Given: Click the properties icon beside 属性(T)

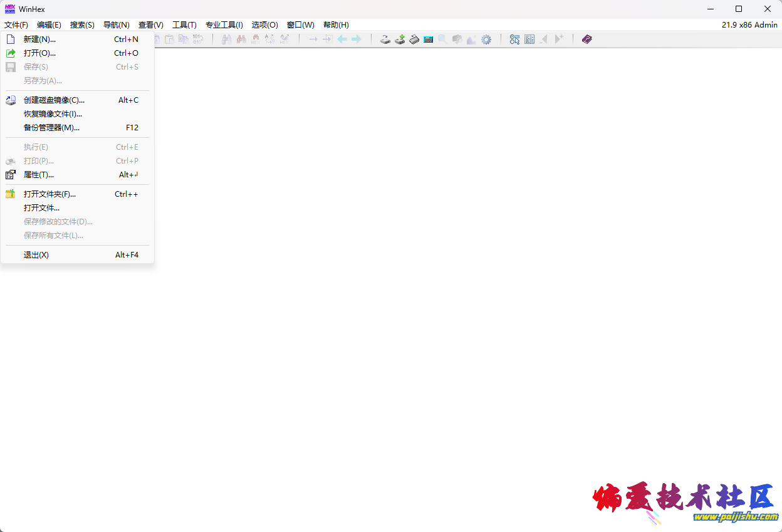Looking at the screenshot, I should tap(11, 174).
